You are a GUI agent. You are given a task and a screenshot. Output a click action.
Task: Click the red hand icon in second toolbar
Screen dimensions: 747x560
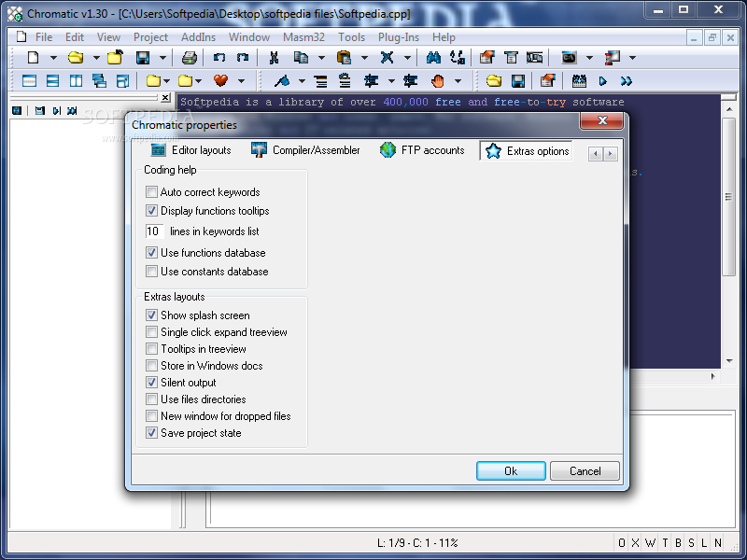tap(437, 81)
